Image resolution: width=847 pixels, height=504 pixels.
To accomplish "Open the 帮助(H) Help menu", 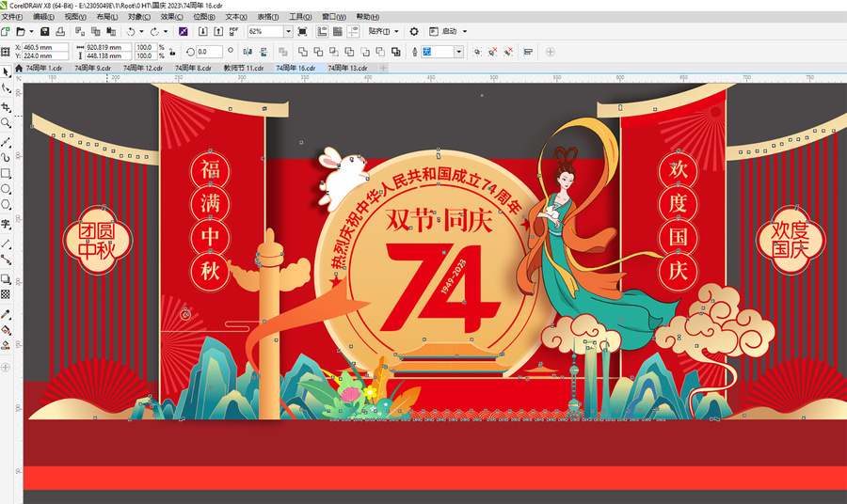I will pos(367,17).
